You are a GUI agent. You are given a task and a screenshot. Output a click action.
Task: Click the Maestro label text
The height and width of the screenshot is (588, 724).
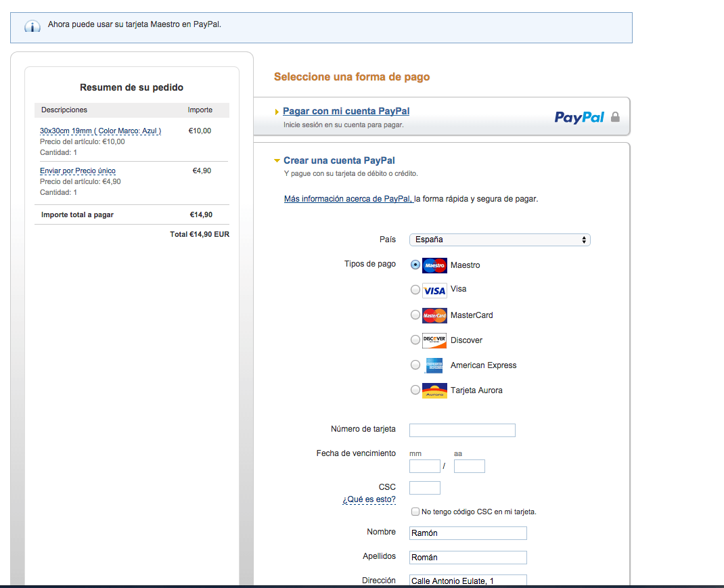465,265
